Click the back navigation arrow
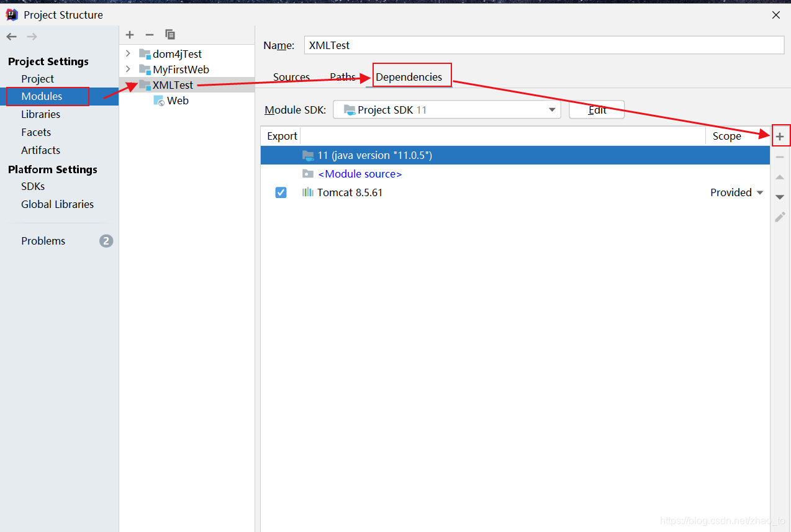This screenshot has width=791, height=532. (x=12, y=37)
